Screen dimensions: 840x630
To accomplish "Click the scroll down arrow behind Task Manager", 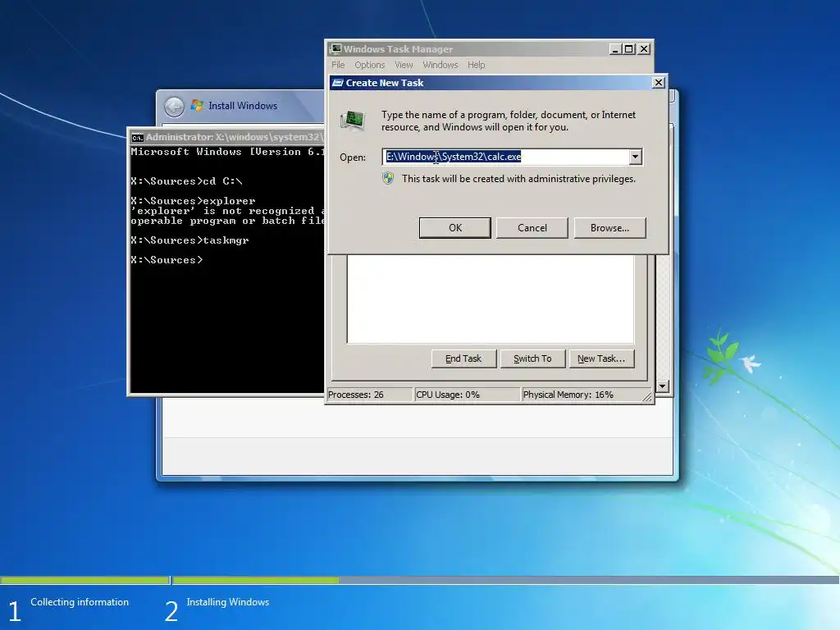I will 663,386.
